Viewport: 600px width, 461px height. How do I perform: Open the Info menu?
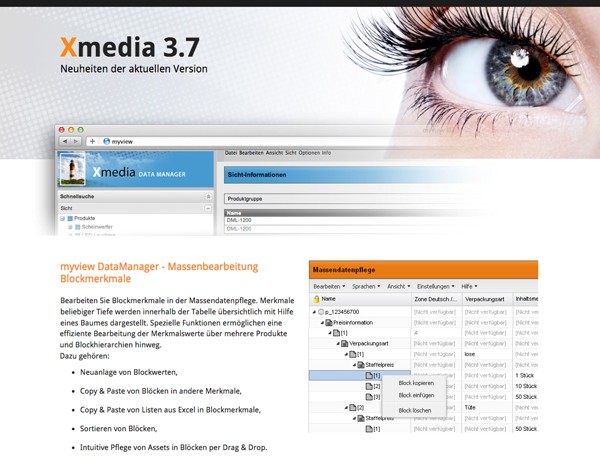click(x=326, y=153)
